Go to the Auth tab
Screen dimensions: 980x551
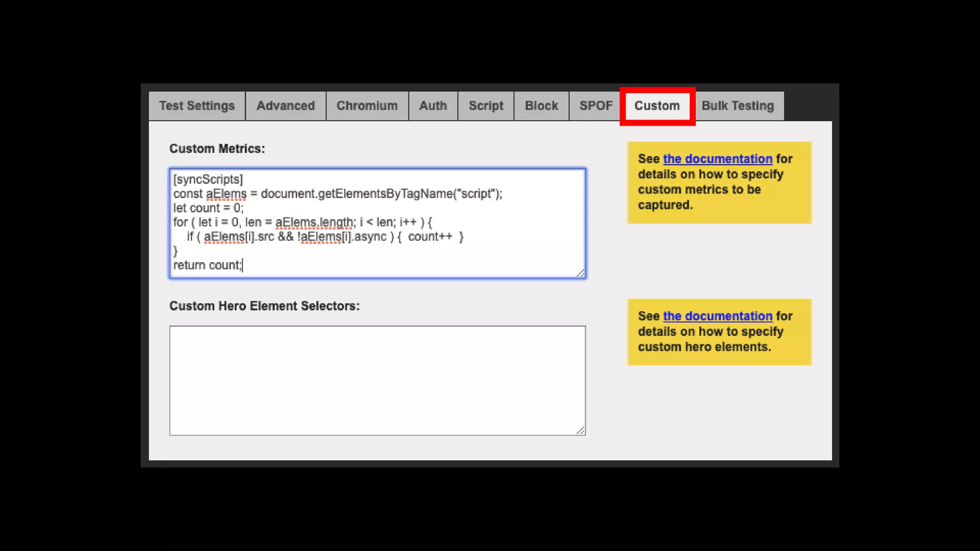pos(433,106)
